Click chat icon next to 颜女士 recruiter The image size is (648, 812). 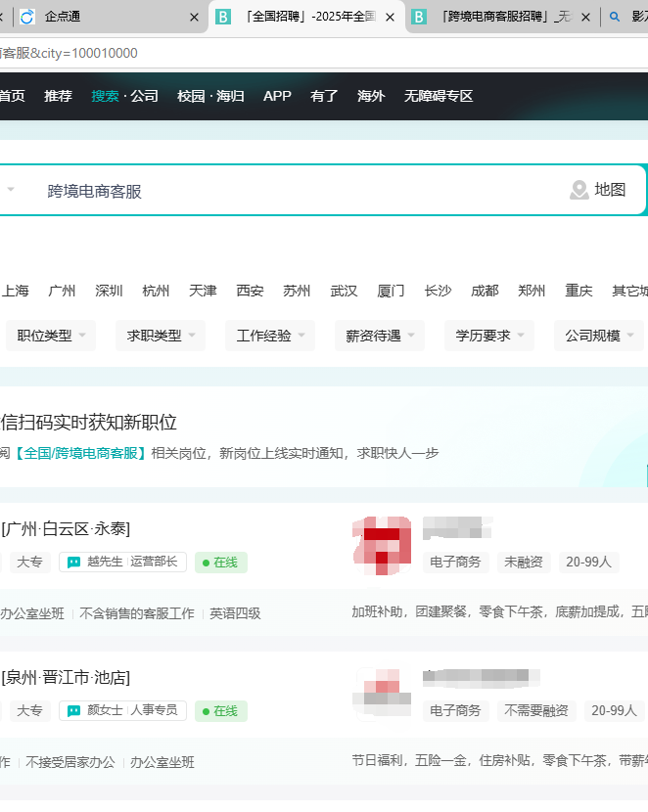coord(74,710)
